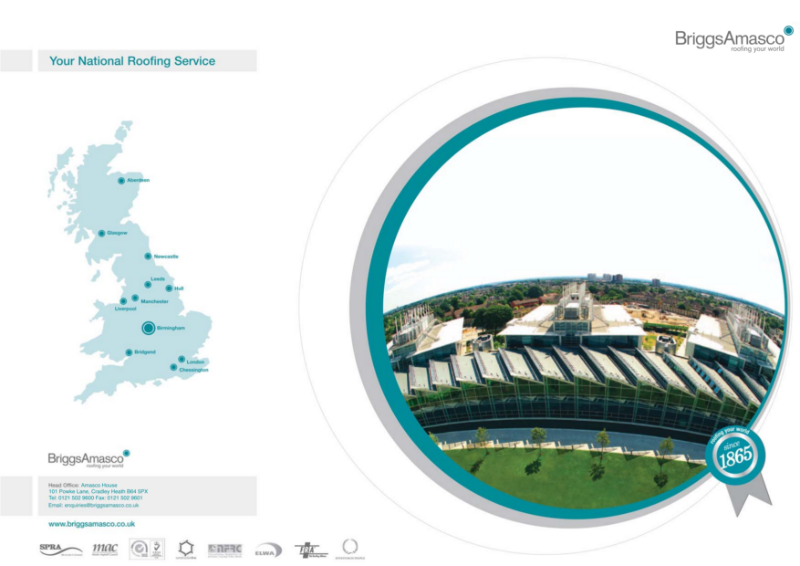800x566 pixels.
Task: Click the hexagon-shaped accreditation logo
Action: 186,549
